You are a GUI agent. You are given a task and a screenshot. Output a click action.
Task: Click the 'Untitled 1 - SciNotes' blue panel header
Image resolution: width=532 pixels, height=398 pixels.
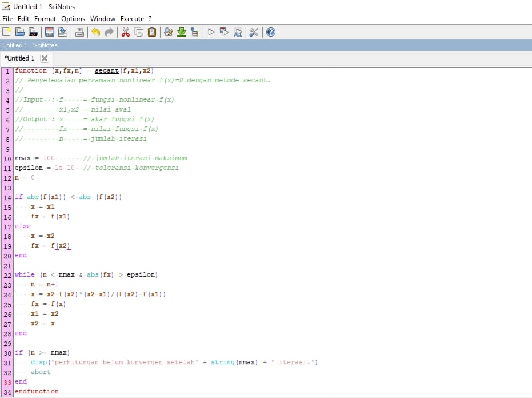pyautogui.click(x=266, y=45)
